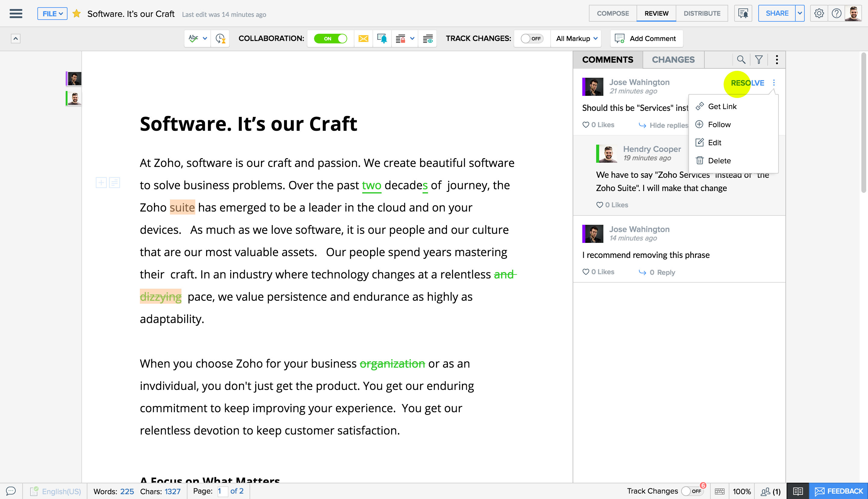Viewport: 868px width, 499px height.
Task: Open the FILE dropdown menu
Action: (52, 14)
